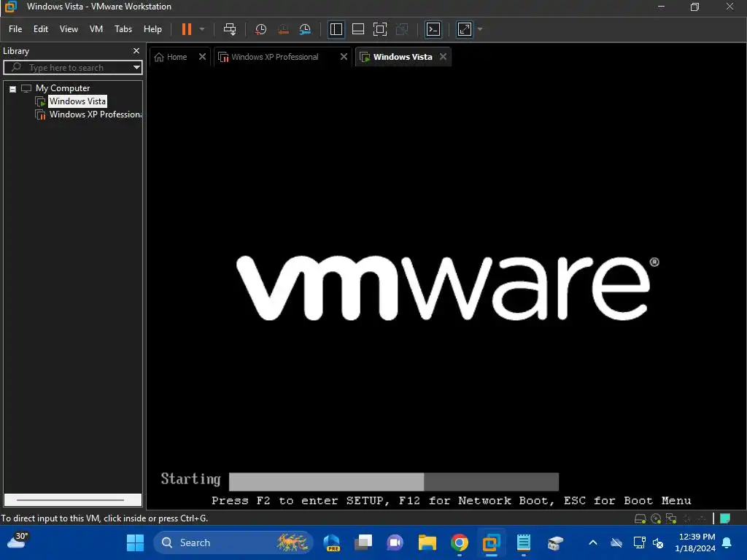Open the Teams chat taskbar icon
747x560 pixels.
395,542
